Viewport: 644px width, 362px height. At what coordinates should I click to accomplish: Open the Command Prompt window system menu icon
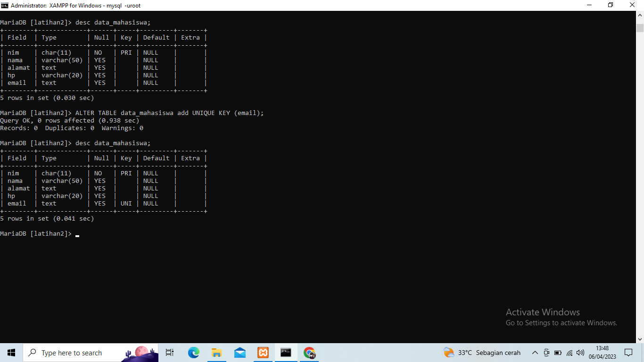coord(5,5)
